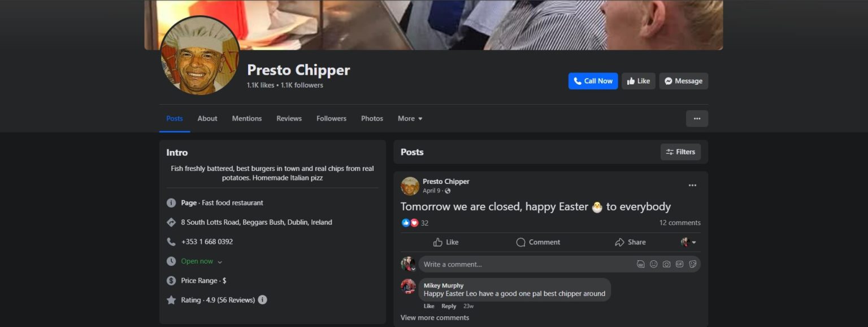Click the Write a comment field
The width and height of the screenshot is (868, 327).
click(526, 264)
